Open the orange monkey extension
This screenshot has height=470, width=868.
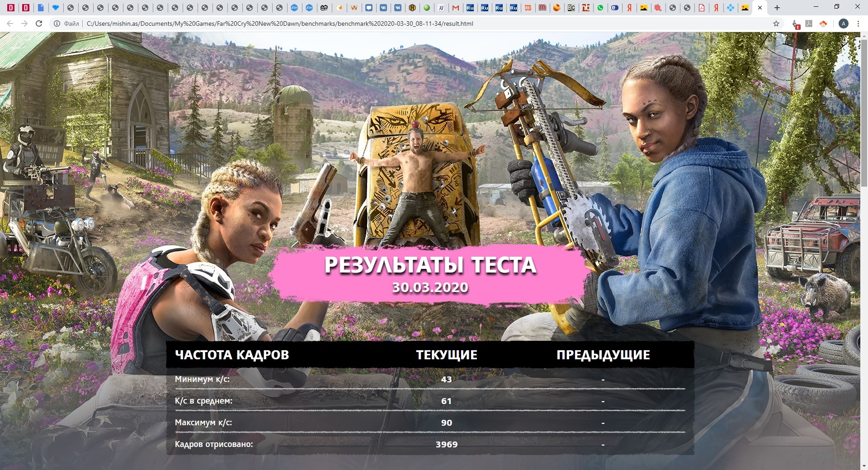823,23
